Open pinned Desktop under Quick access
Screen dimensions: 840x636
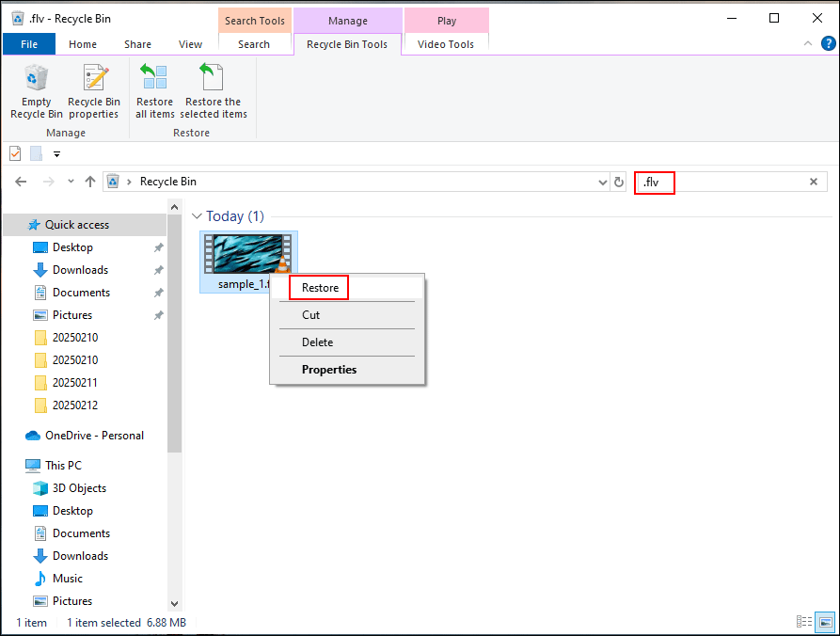coord(72,247)
